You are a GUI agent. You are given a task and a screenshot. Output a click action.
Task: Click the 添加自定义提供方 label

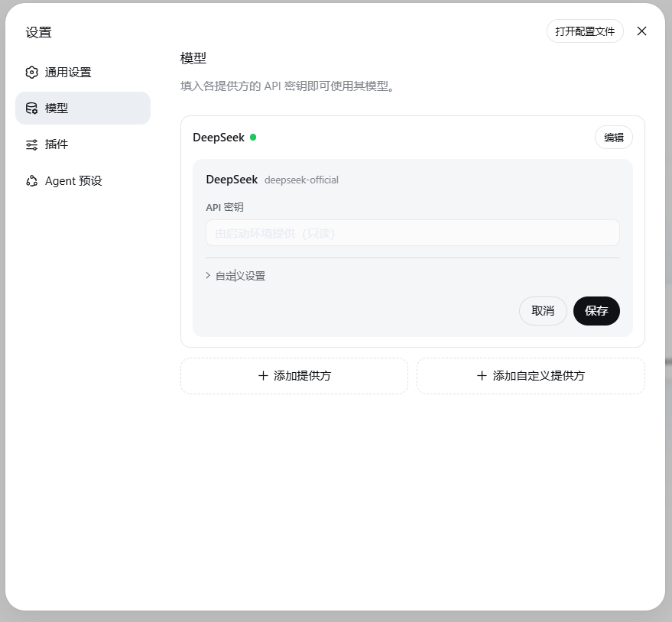[x=539, y=376]
